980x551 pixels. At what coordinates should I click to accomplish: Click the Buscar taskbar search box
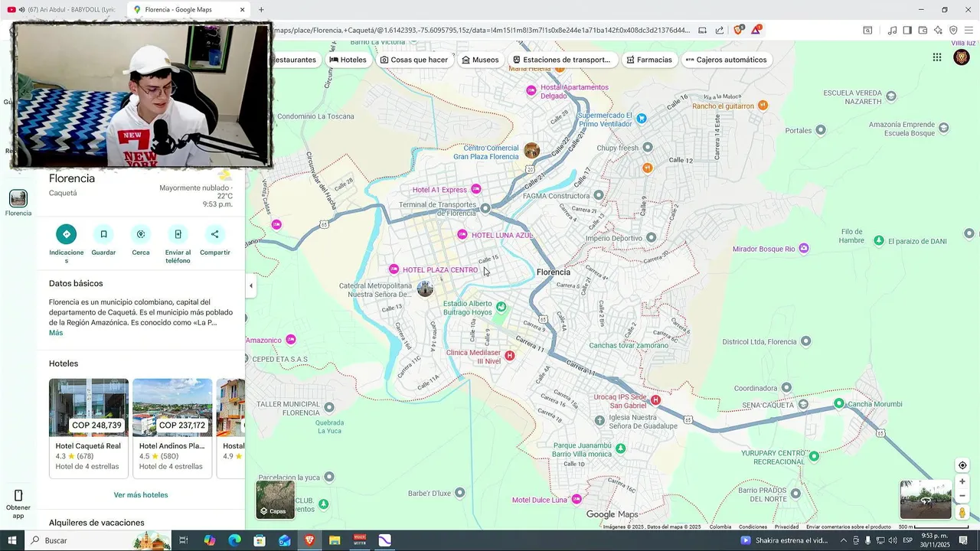[100, 540]
